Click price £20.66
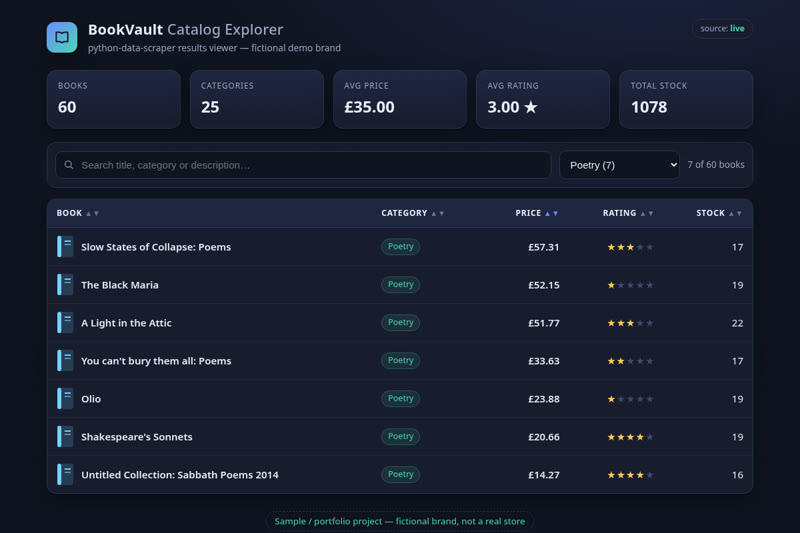 [x=544, y=437]
